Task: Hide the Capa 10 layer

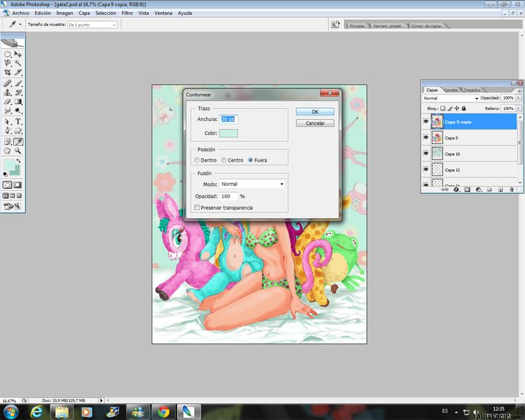Action: pos(426,153)
